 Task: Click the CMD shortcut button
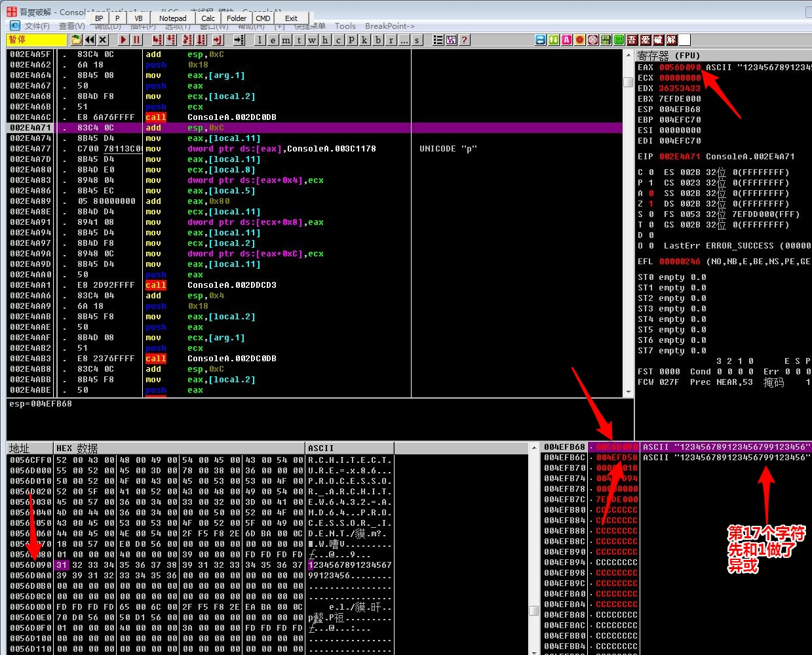(x=263, y=18)
